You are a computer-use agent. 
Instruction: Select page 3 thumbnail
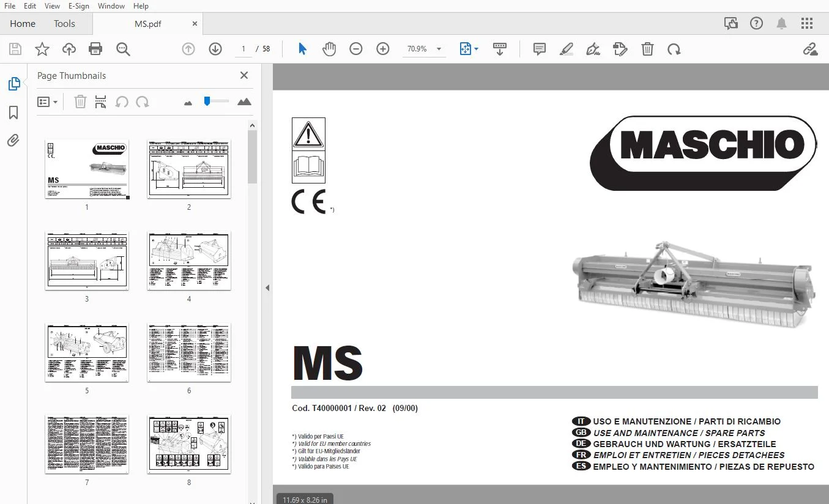click(x=87, y=261)
